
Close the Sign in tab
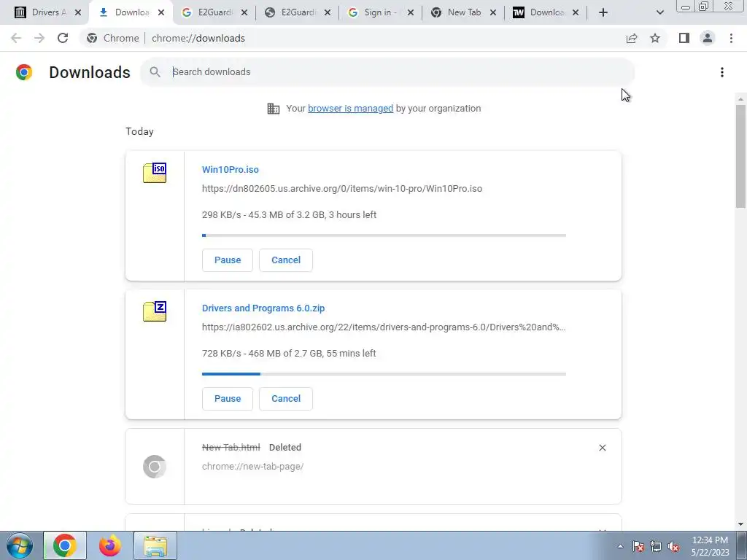coord(411,12)
